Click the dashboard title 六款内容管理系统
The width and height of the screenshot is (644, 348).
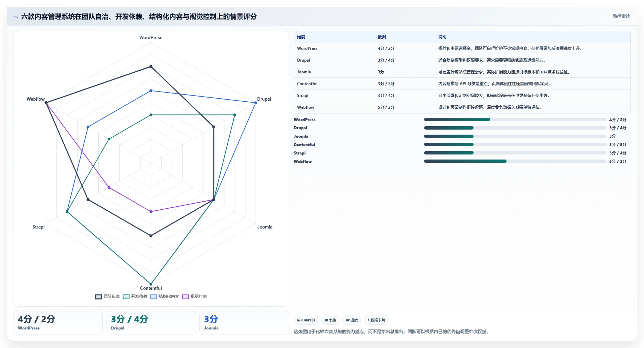(x=139, y=16)
